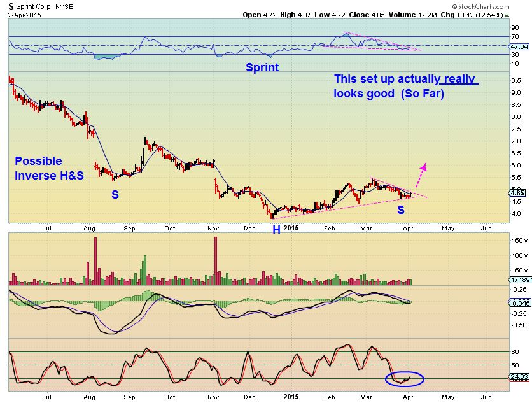The width and height of the screenshot is (532, 403).
Task: Click the 50 level on stochastic axis
Action: [x=515, y=365]
